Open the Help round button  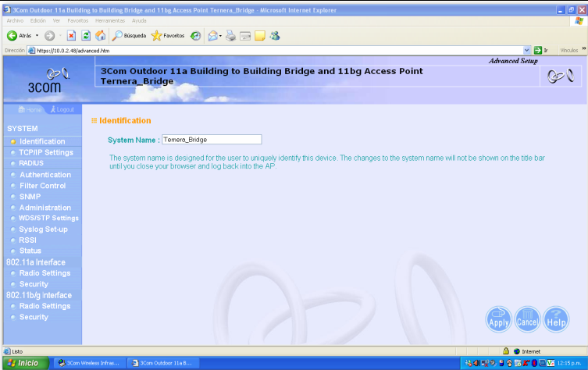556,318
